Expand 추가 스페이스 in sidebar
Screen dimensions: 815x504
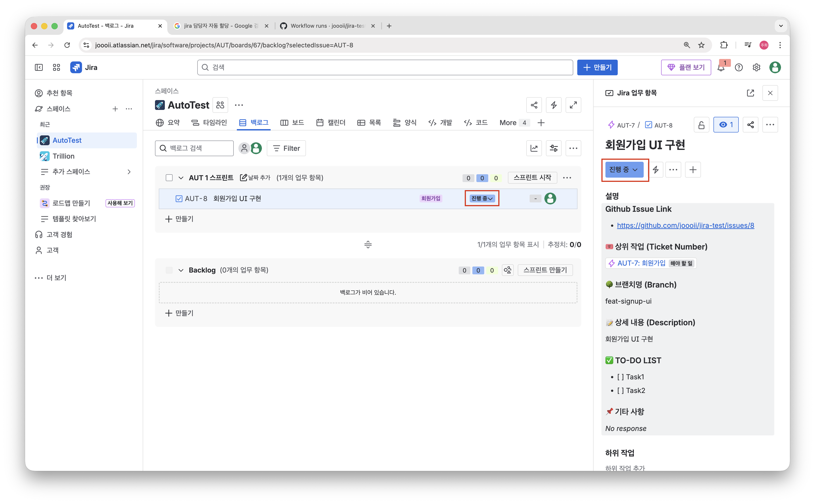[x=129, y=172]
